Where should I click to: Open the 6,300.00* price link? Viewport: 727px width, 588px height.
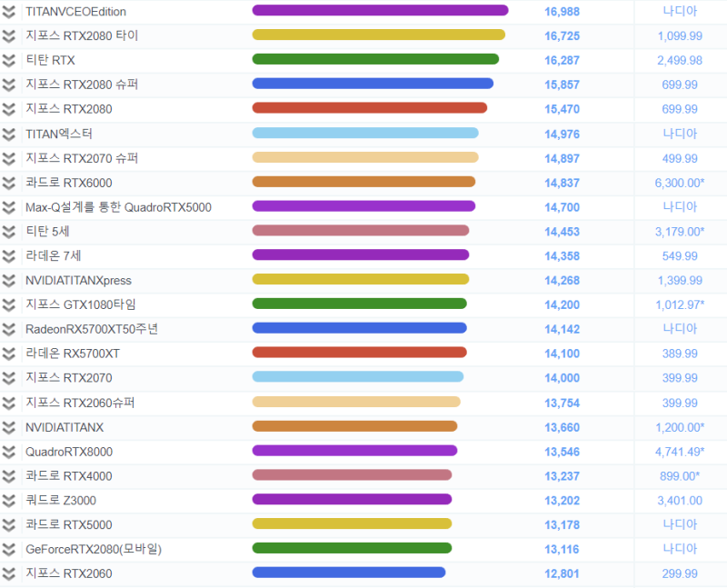click(680, 184)
